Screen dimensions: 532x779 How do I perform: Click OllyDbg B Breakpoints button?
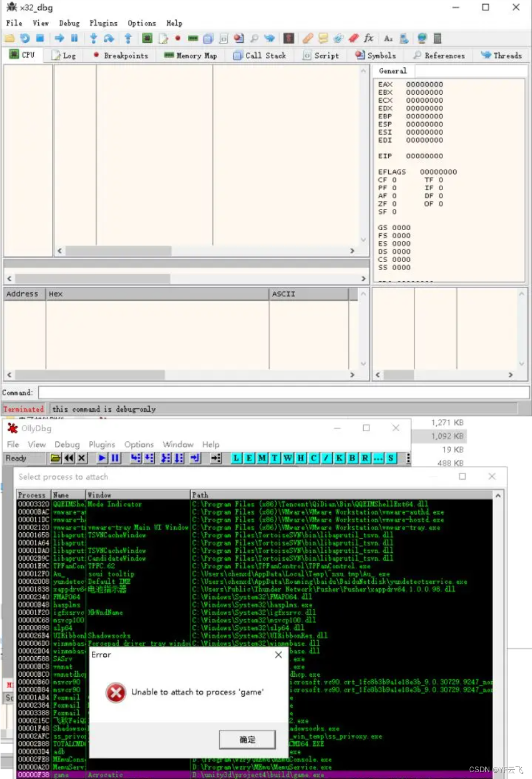click(352, 458)
